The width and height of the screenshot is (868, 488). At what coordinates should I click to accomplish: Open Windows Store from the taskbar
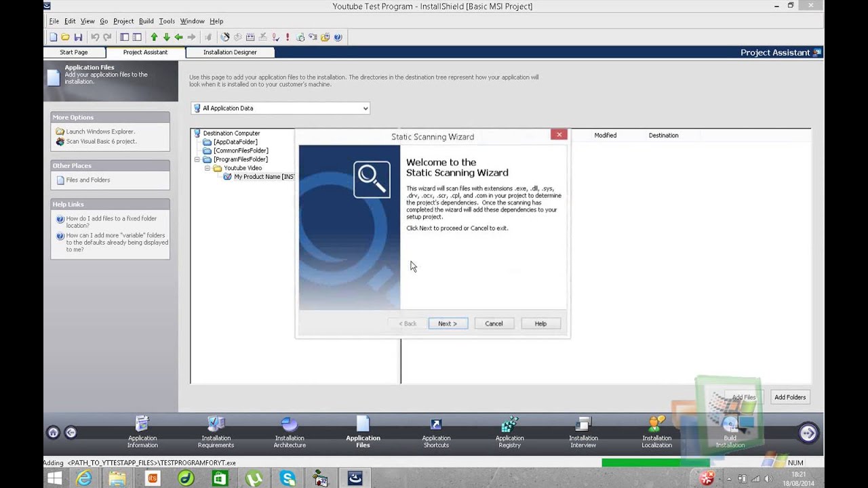point(220,478)
